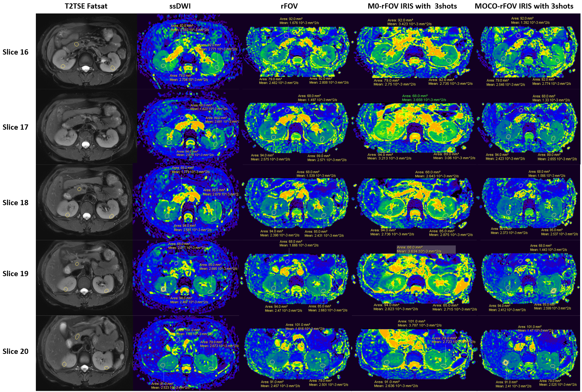Click the Slice 20 row label
This screenshot has height=392, width=582.
pyautogui.click(x=15, y=352)
